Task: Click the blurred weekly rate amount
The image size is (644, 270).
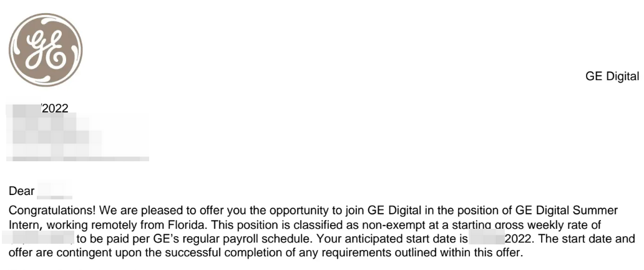Action: click(38, 238)
